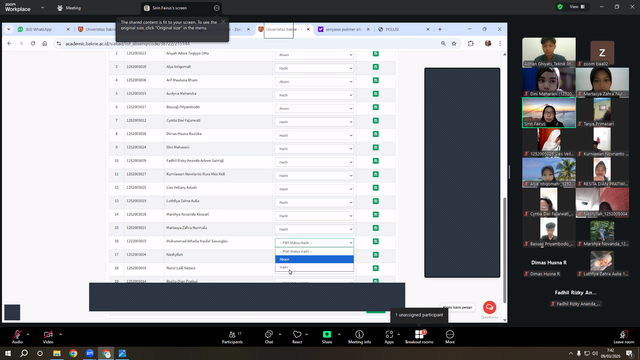The width and height of the screenshot is (640, 360).
Task: Open the More options button
Action: coord(450,337)
